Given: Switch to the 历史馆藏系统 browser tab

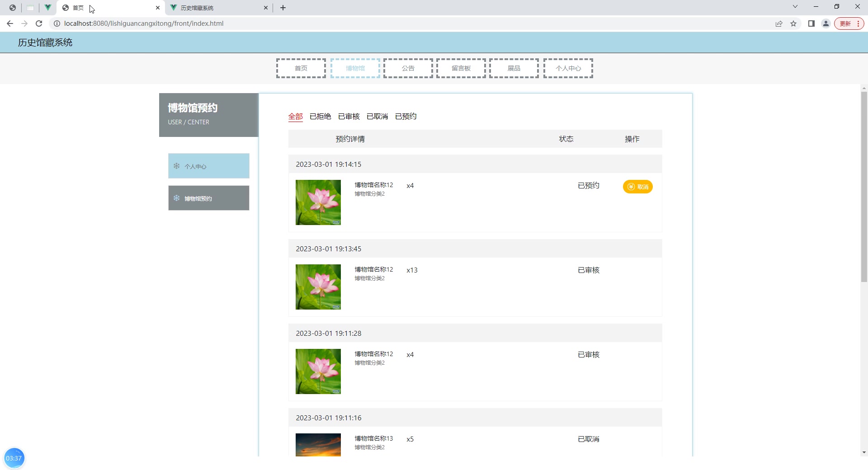Looking at the screenshot, I should (219, 8).
